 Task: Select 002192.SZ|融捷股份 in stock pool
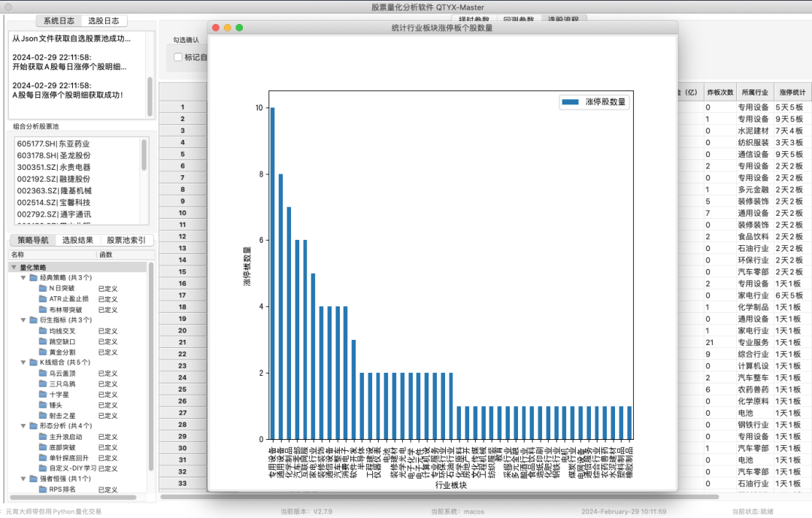click(77, 179)
